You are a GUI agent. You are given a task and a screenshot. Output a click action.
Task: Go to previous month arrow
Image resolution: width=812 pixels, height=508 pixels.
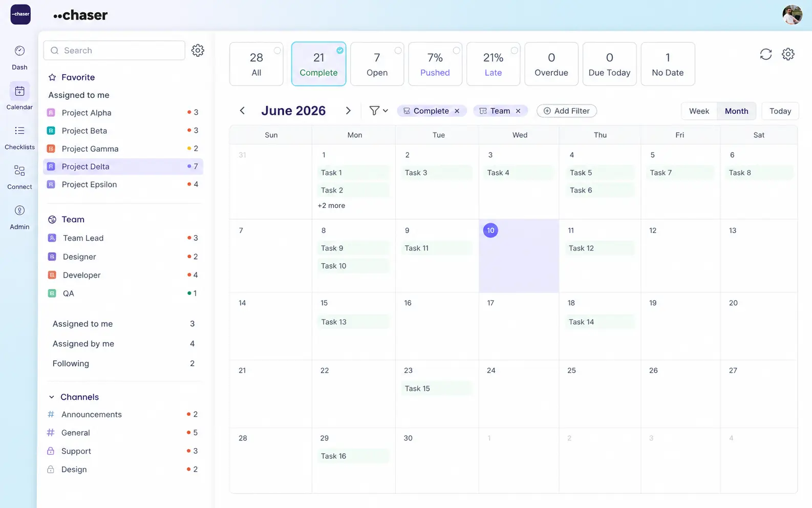[x=242, y=111]
